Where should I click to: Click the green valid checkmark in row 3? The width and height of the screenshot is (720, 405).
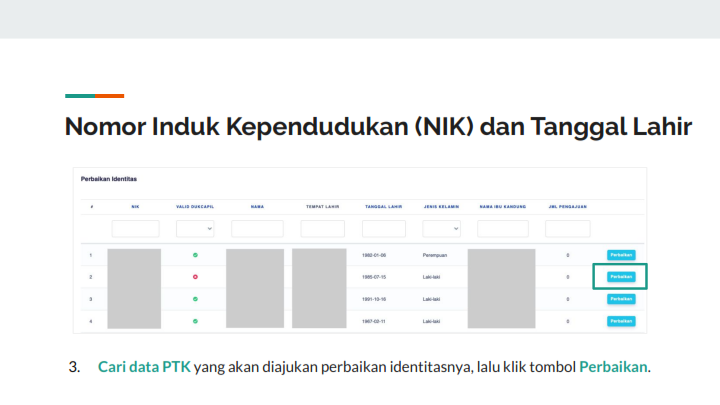(x=195, y=299)
